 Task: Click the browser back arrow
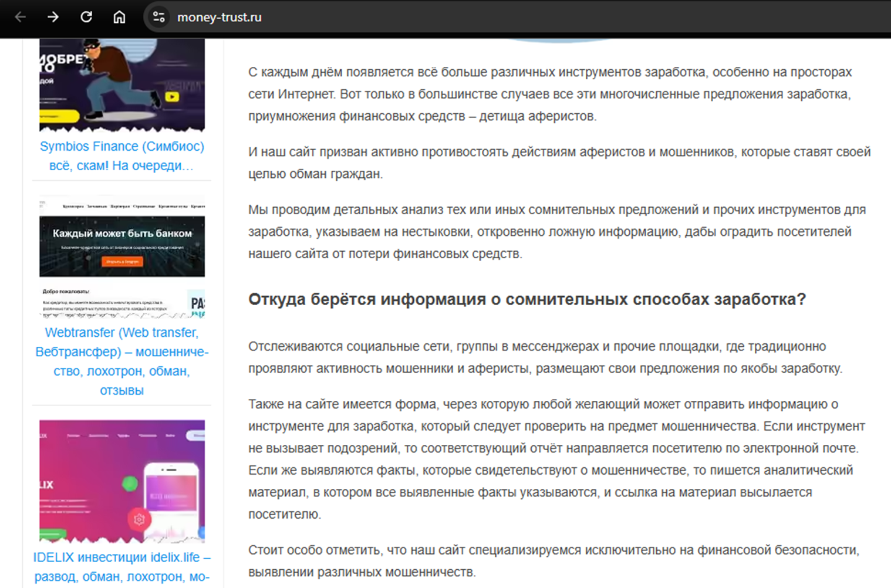click(21, 17)
